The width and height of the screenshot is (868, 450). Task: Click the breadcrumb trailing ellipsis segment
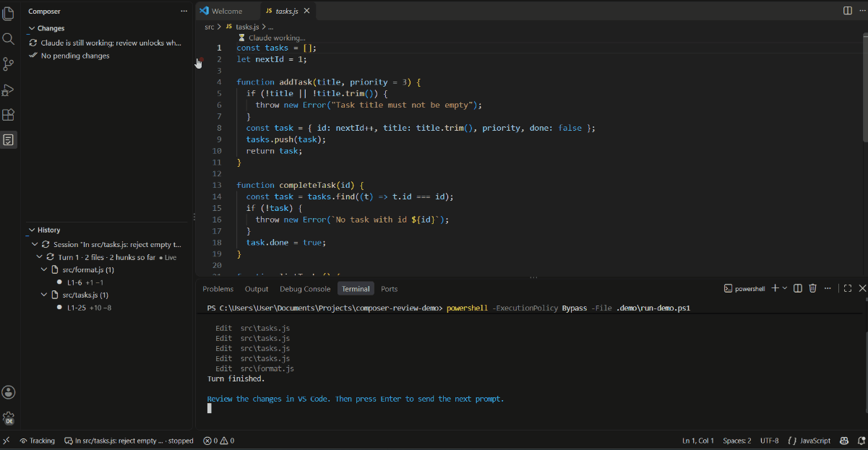coord(270,27)
